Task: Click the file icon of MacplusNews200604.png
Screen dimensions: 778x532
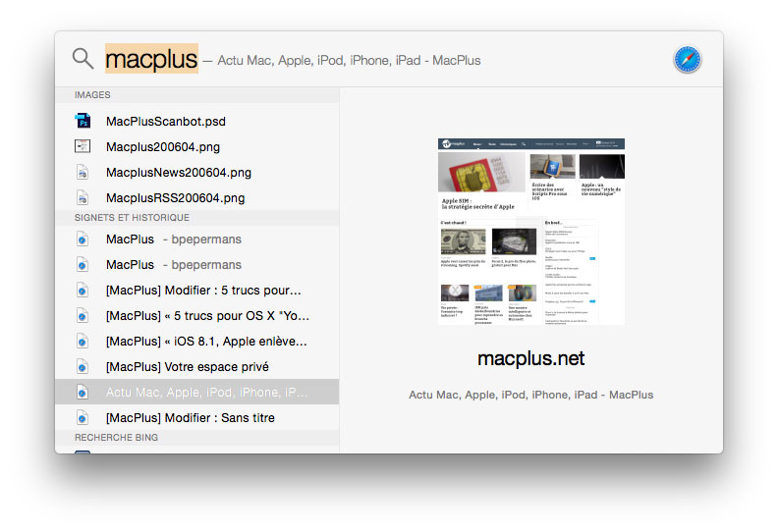Action: point(83,172)
